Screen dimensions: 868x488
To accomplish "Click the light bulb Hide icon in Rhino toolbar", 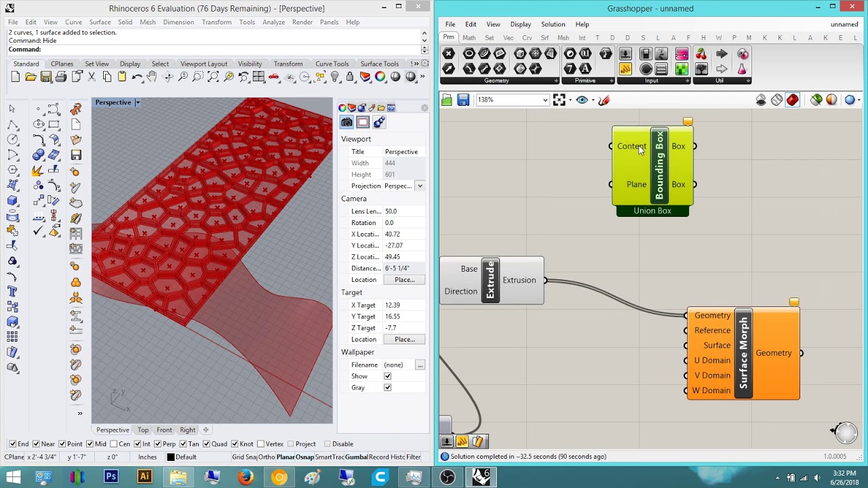I will pos(335,77).
